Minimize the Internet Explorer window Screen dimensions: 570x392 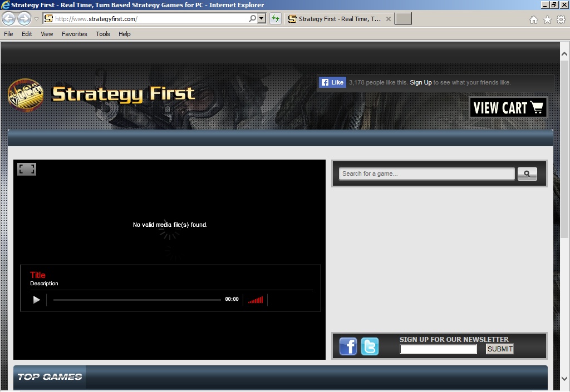coord(545,4)
